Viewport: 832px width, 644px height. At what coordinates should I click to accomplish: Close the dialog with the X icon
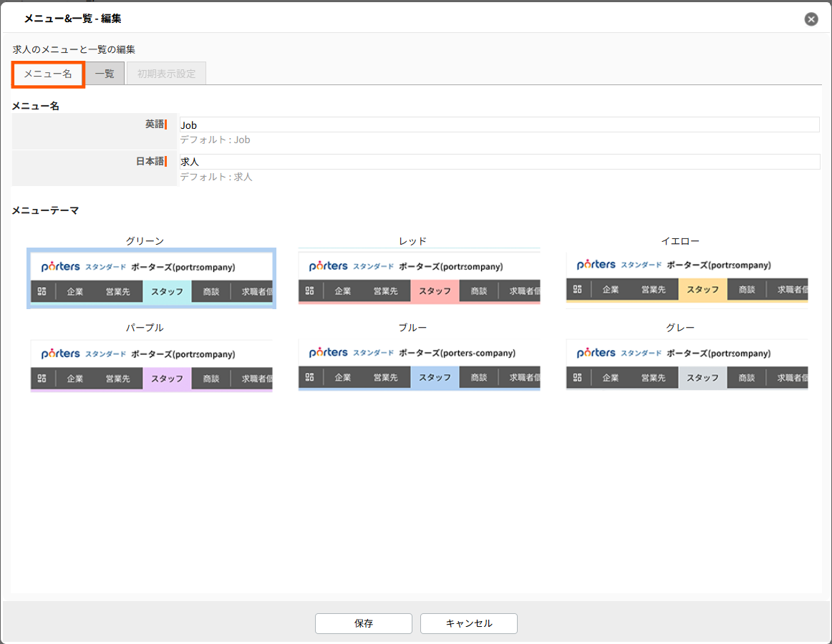[811, 19]
